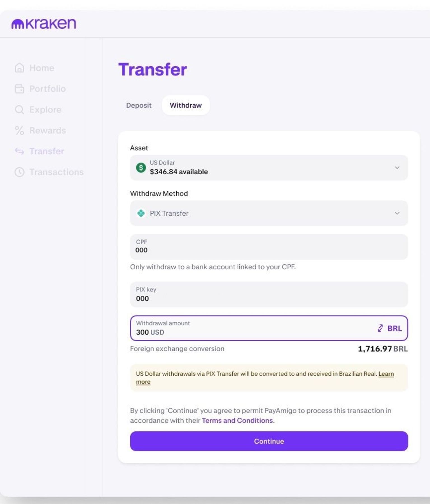
Task: Click the PIX Transfer method icon
Action: click(x=141, y=213)
